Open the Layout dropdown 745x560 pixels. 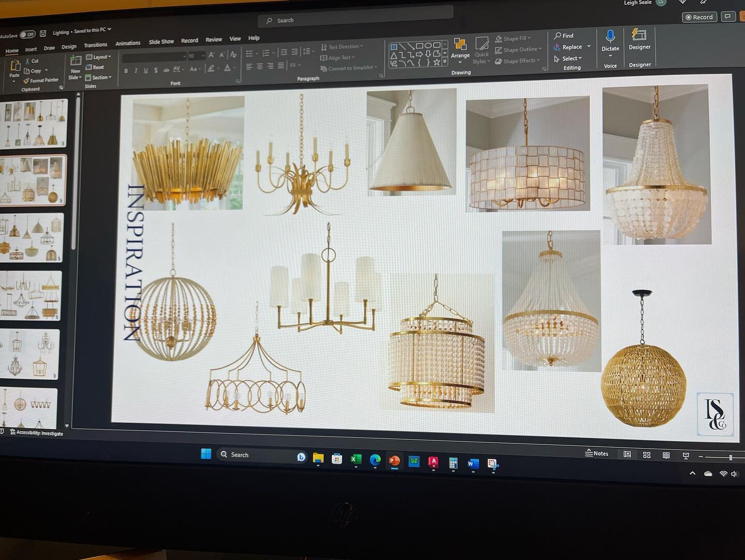[x=98, y=57]
